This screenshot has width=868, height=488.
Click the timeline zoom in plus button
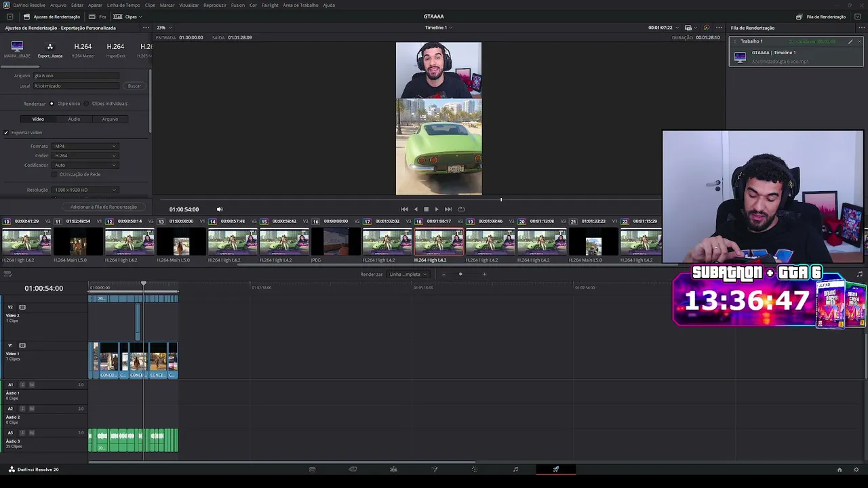pos(484,274)
